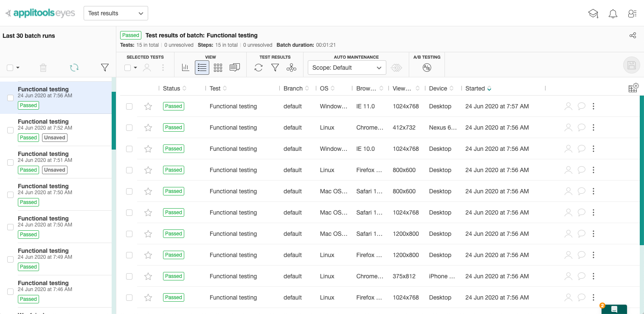
Task: Switch to grid view of tests
Action: [218, 68]
